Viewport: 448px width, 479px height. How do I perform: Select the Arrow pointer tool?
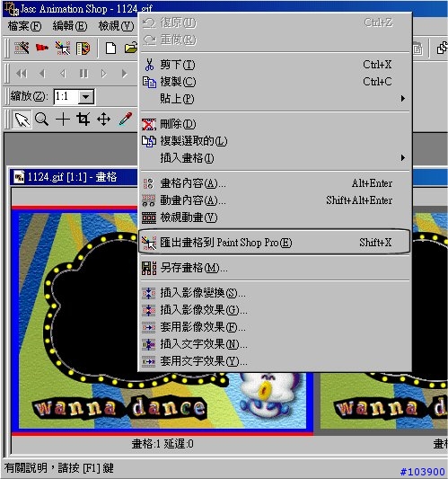(x=22, y=120)
